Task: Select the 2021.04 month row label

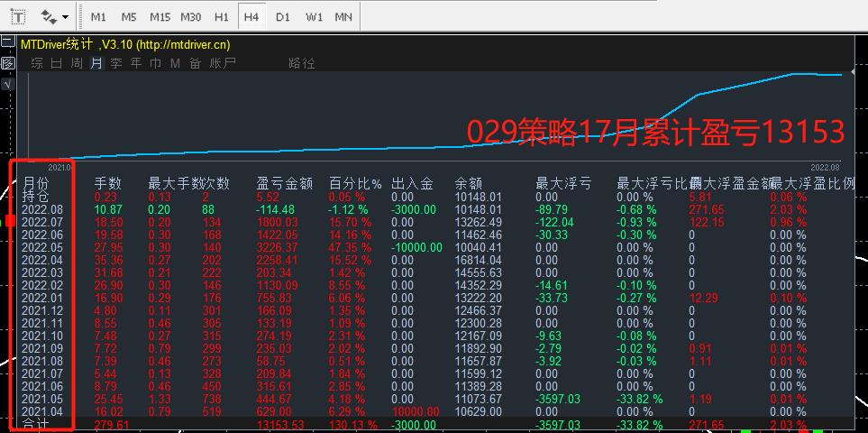Action: 42,412
